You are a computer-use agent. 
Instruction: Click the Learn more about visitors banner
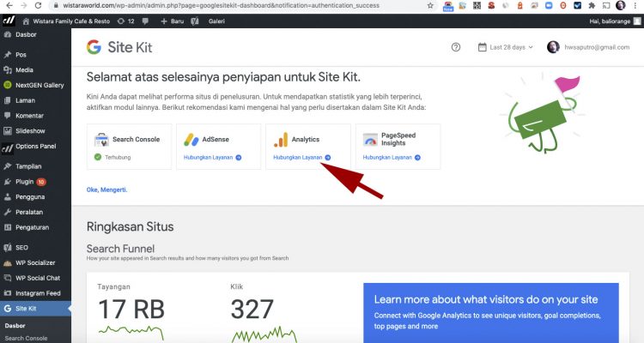pos(491,313)
